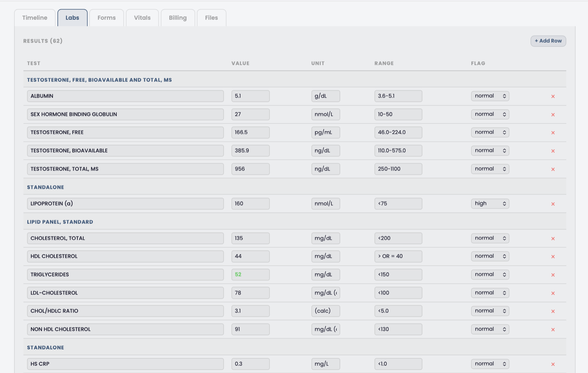Change flag for LDL-CHOLESTEROL
This screenshot has width=588, height=373.
click(490, 293)
